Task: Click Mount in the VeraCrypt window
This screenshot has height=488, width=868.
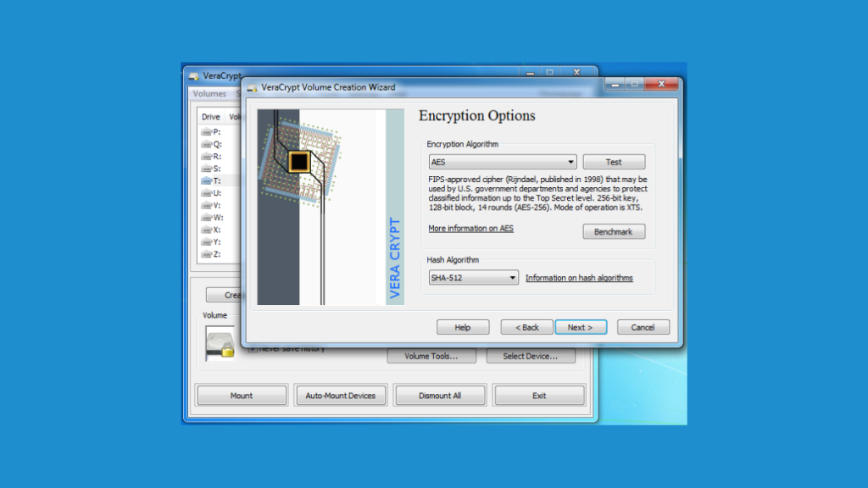Action: coord(242,396)
